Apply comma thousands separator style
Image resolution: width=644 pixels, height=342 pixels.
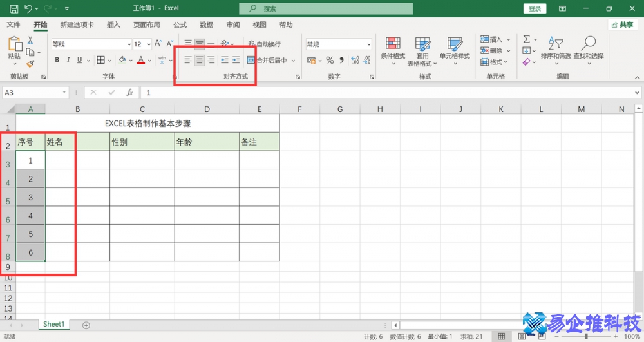pos(341,61)
